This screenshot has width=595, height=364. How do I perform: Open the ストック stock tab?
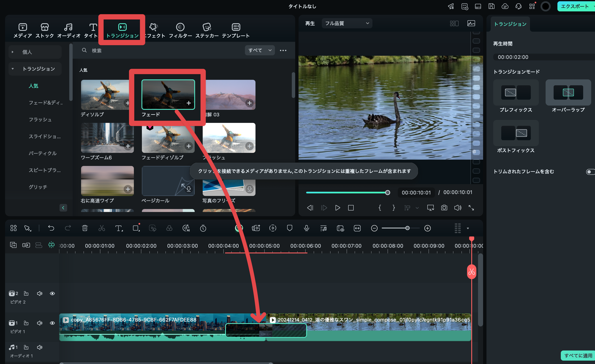click(45, 30)
